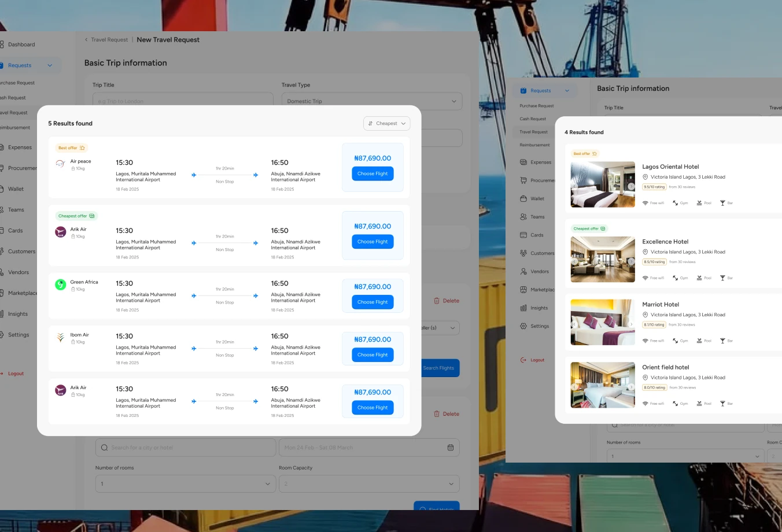Collapse the Requests chevron in the hotels window sidebar
The width and height of the screenshot is (782, 532).
coord(567,91)
